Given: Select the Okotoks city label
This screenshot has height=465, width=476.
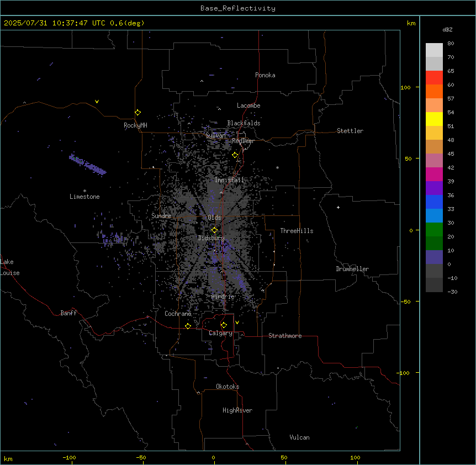Looking at the screenshot, I should coord(228,387).
